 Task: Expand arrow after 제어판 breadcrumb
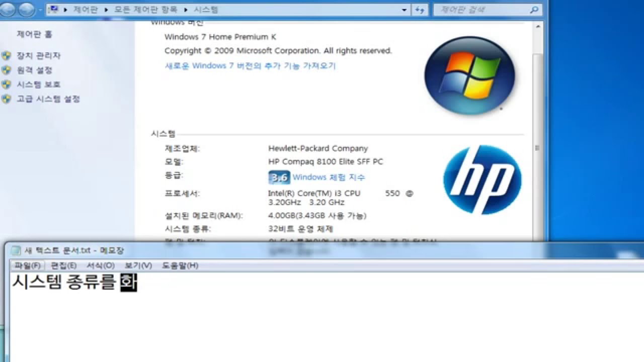[x=106, y=10]
